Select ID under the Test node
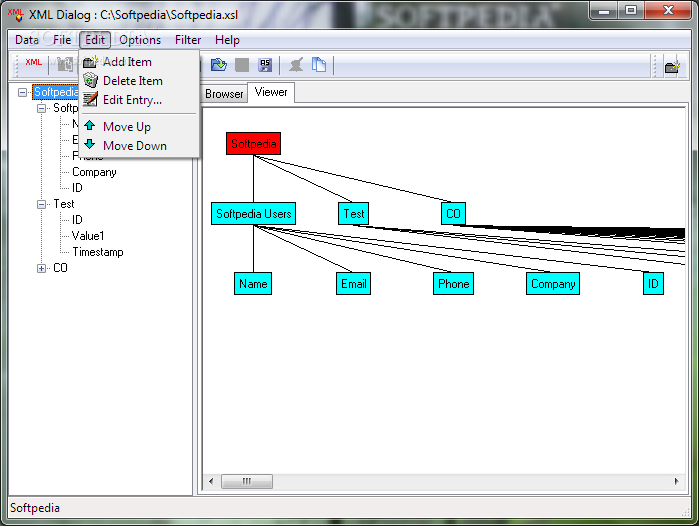Viewport: 699px width, 526px height. tap(77, 220)
